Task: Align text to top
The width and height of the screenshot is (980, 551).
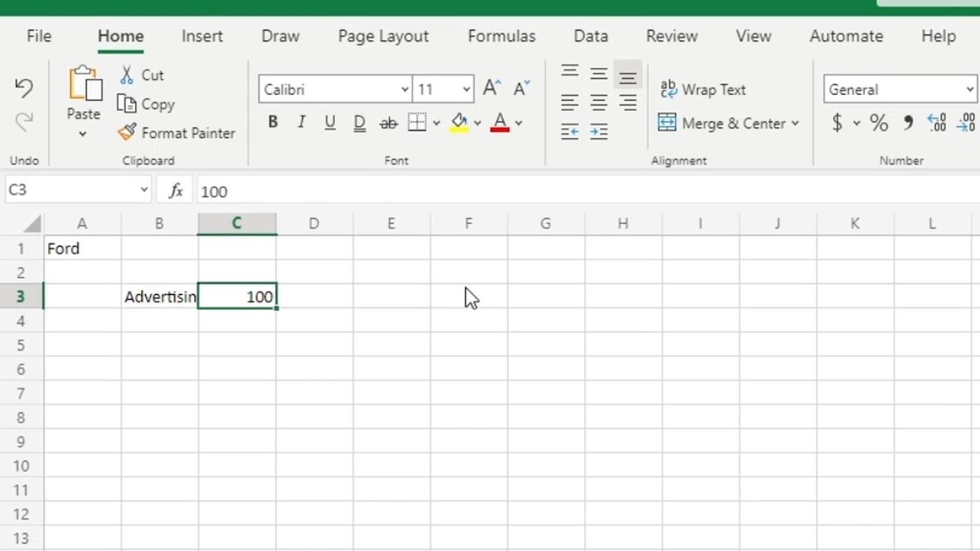Action: click(x=570, y=71)
